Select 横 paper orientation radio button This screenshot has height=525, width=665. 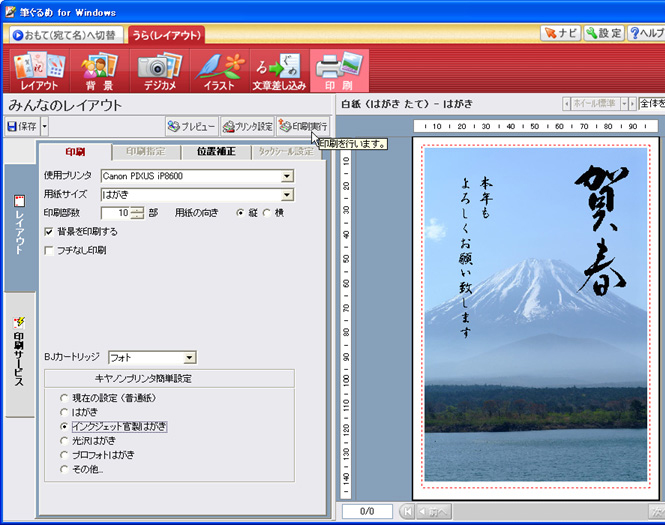(266, 213)
